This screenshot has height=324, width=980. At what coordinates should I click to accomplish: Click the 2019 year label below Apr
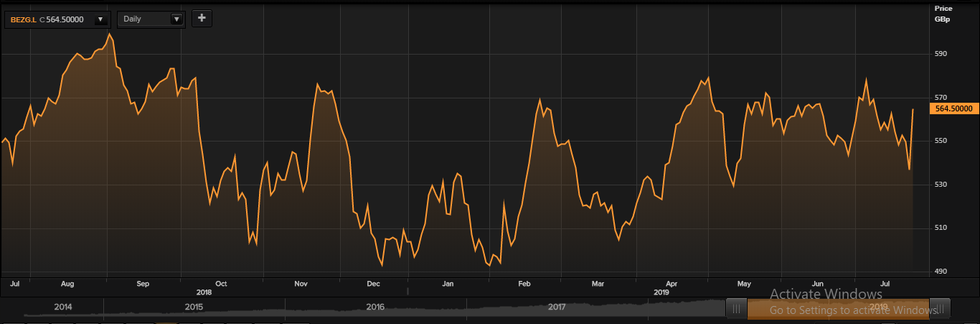pos(661,292)
